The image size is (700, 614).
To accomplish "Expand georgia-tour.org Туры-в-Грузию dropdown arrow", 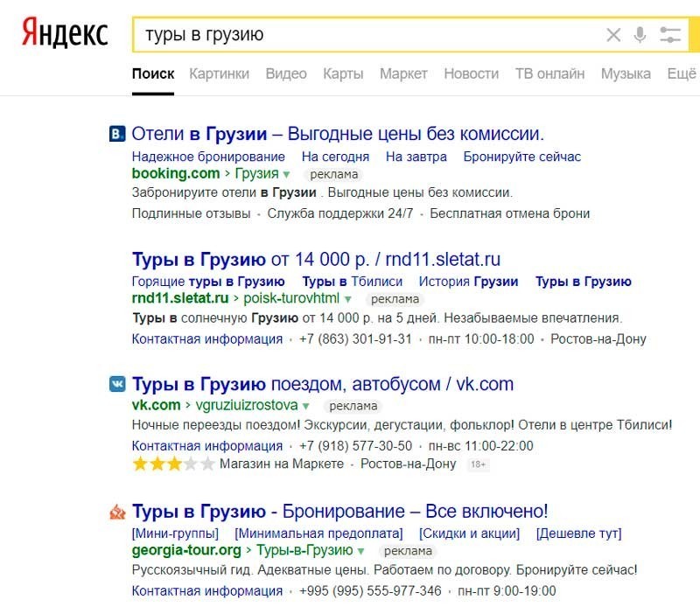I will click(360, 552).
